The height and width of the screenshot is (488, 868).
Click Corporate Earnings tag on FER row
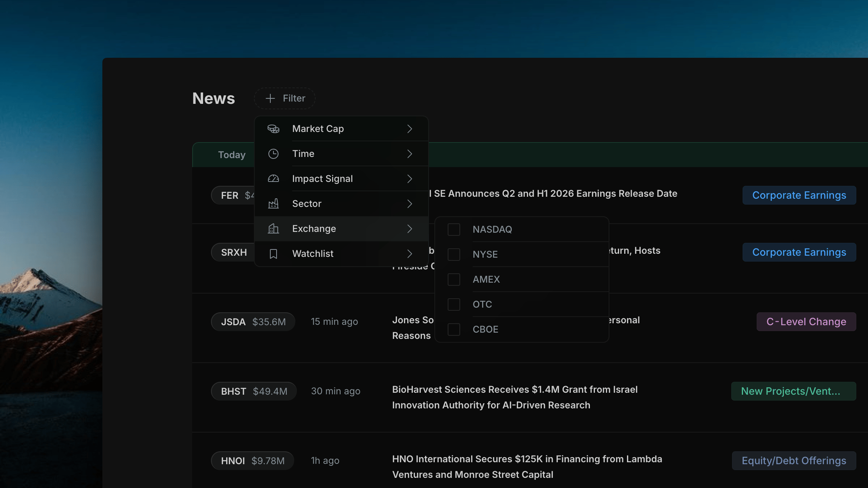(799, 195)
